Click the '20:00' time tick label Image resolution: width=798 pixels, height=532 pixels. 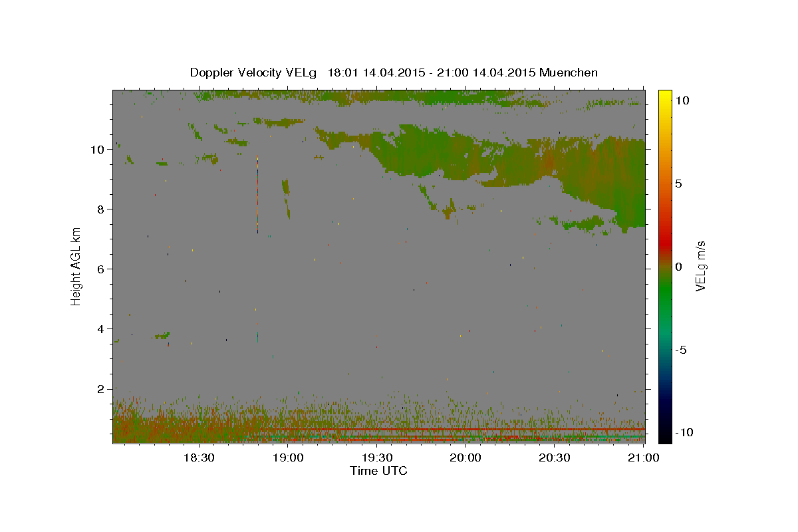click(x=465, y=458)
